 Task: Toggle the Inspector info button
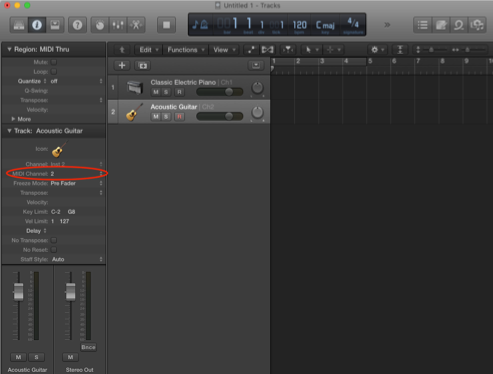tap(37, 25)
